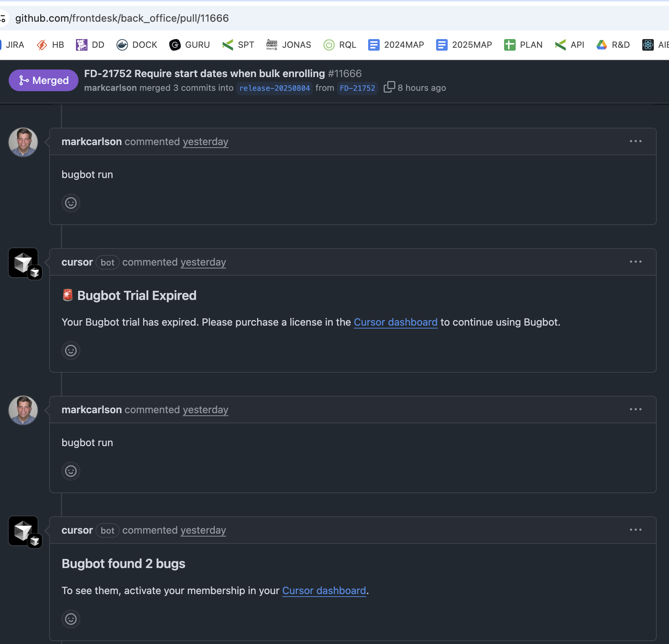The height and width of the screenshot is (644, 669).
Task: Copy the FD-21752 head branch name
Action: coord(389,87)
